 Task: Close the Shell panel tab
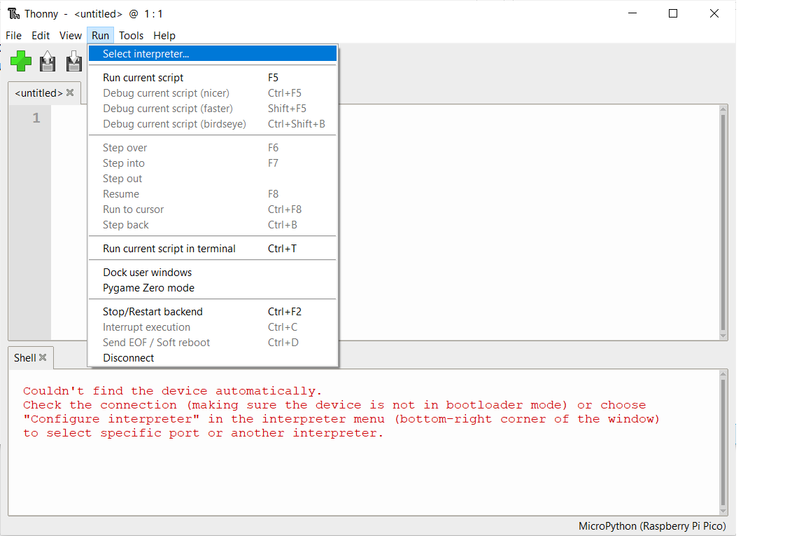click(x=43, y=357)
